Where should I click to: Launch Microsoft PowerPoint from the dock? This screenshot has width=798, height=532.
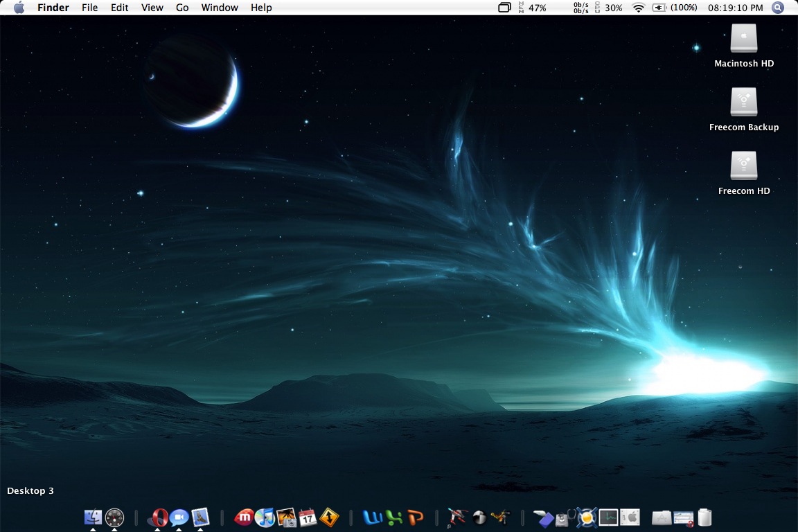[416, 517]
